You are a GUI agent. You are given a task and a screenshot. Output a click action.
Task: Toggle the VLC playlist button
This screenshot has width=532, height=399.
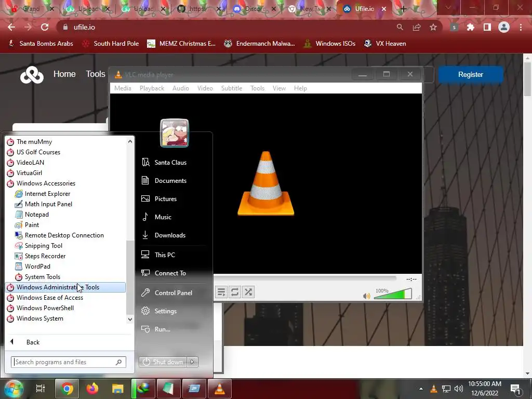coord(221,292)
